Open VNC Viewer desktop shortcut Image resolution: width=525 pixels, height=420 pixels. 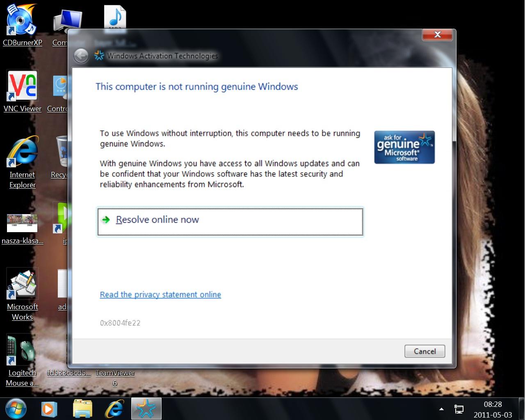tap(22, 91)
